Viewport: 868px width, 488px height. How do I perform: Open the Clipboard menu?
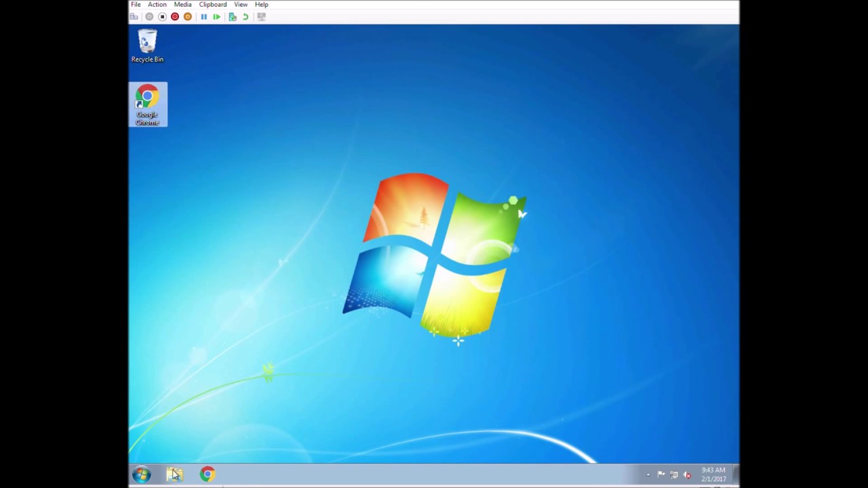(x=213, y=4)
